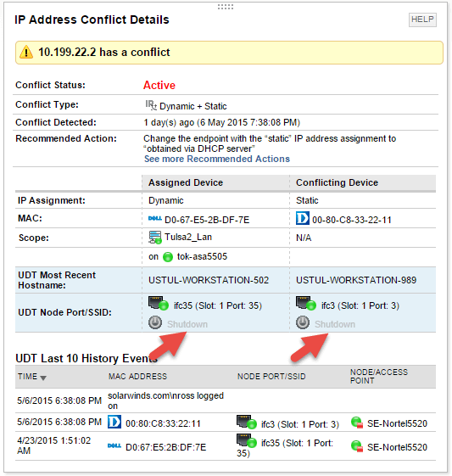Click ifc3 (Slot: 1 Port: 3) in history table
The width and height of the screenshot is (452, 476).
(x=300, y=424)
